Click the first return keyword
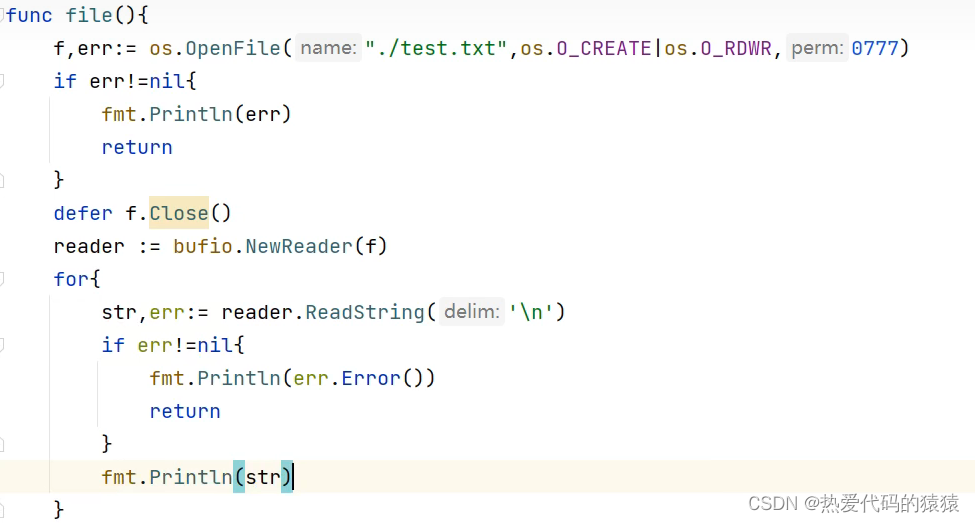 click(x=137, y=147)
